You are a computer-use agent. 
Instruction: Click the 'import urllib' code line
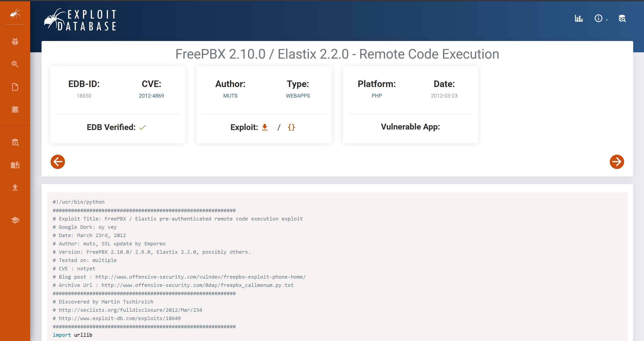[72, 335]
